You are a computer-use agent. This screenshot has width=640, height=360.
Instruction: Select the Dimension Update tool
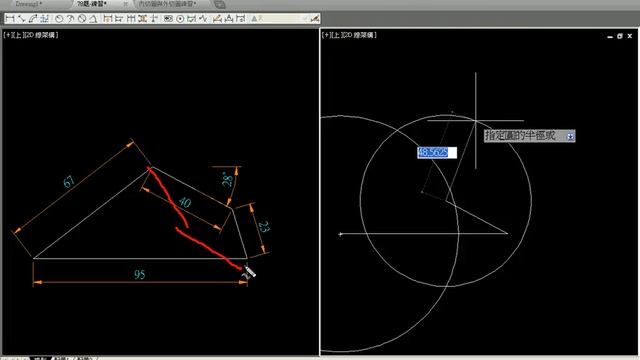tap(240, 19)
